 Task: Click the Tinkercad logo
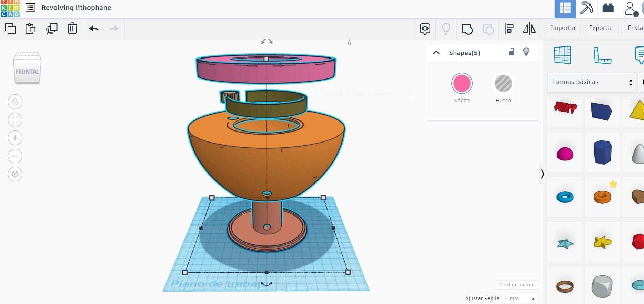point(10,8)
